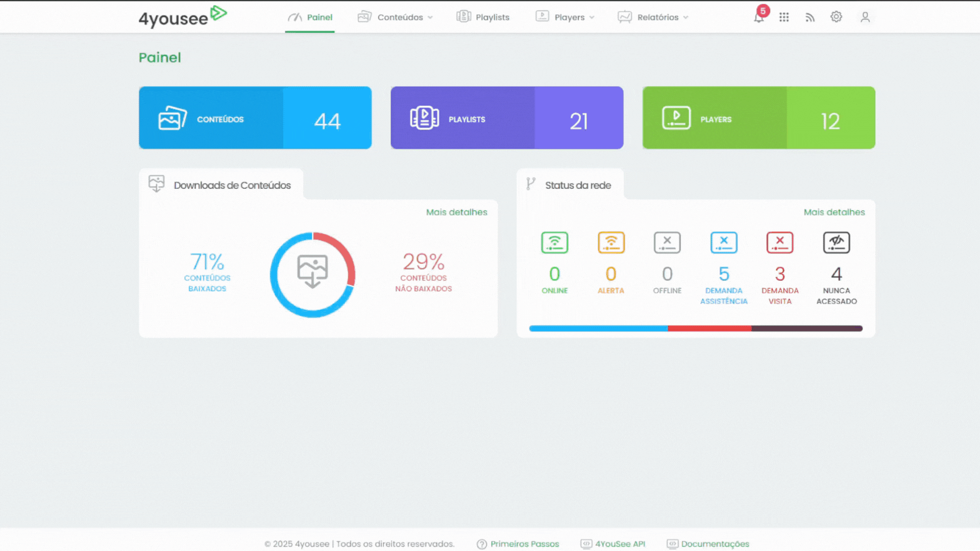Click the download image icon inside donut
Viewport: 980px width, 551px height.
point(312,271)
